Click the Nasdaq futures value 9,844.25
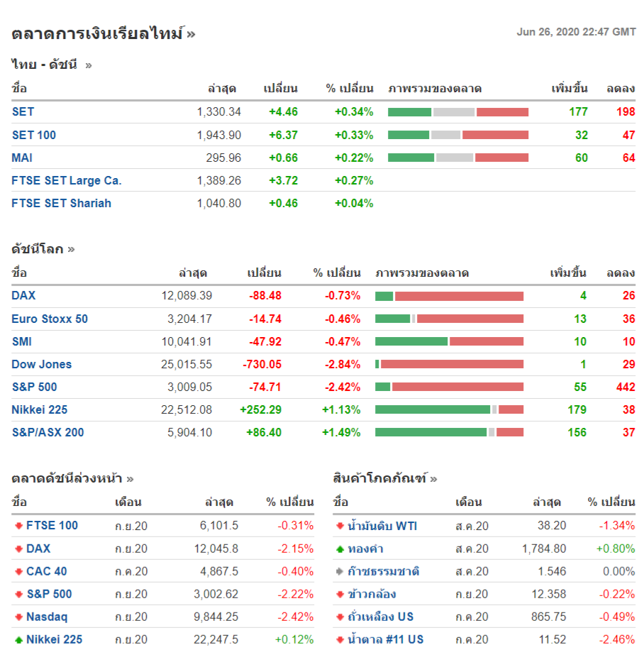 [x=216, y=617]
